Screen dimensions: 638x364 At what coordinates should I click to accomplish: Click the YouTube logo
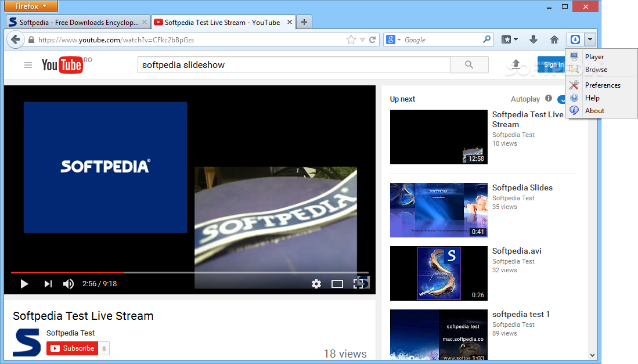(x=62, y=65)
